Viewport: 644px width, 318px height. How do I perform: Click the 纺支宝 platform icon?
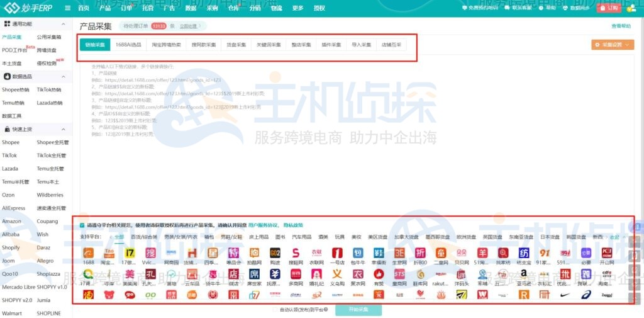(524, 253)
